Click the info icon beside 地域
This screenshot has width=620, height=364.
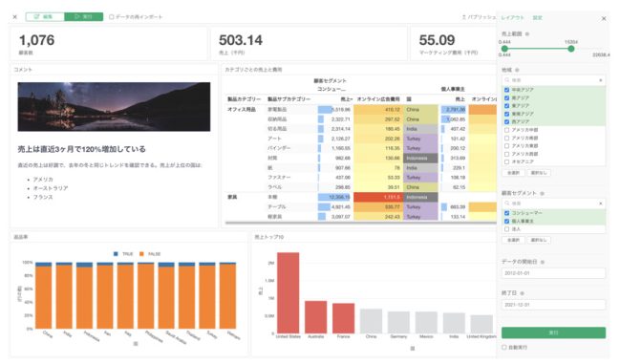(517, 70)
